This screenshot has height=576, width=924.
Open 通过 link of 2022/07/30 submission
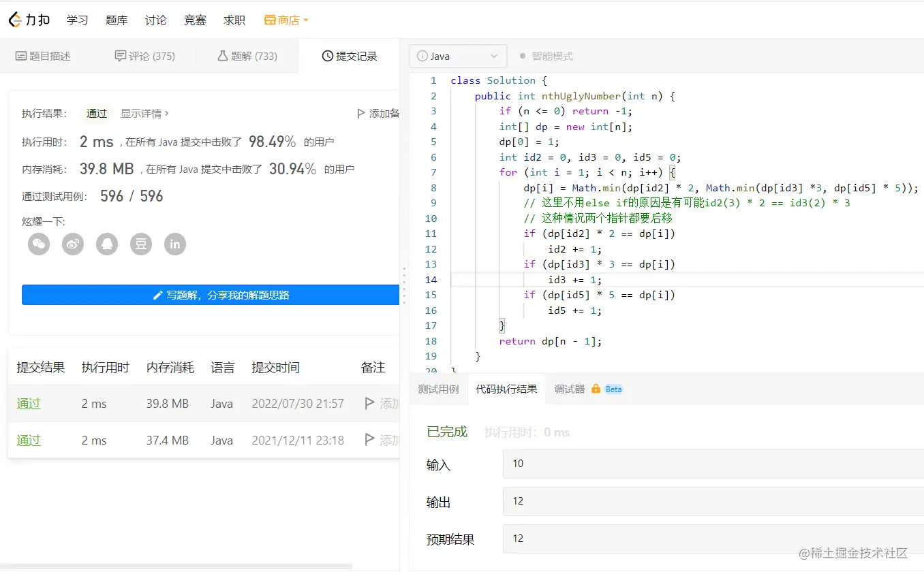click(x=29, y=404)
